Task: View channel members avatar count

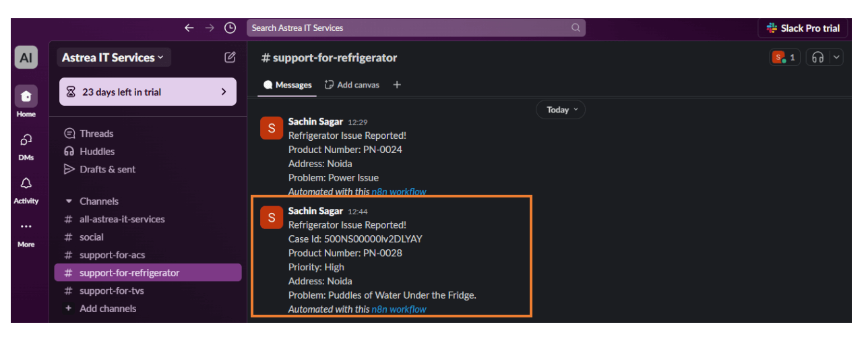Action: pyautogui.click(x=784, y=58)
